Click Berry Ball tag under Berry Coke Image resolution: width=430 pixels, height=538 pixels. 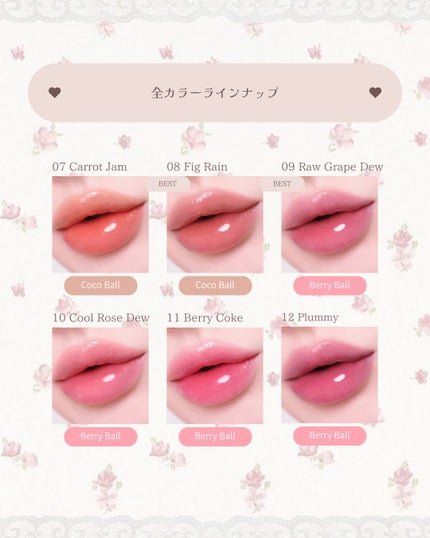pyautogui.click(x=215, y=436)
